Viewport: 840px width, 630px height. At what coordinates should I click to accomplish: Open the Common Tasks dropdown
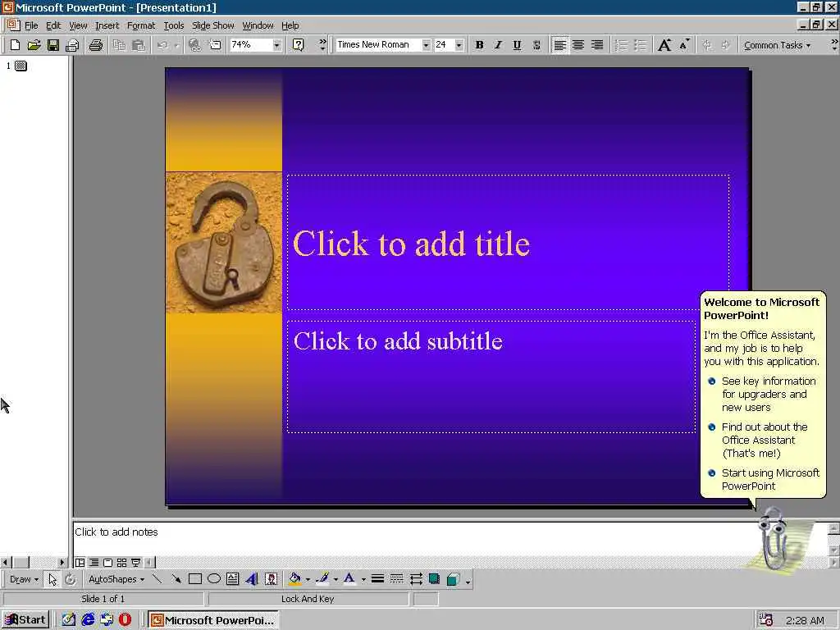pos(777,45)
